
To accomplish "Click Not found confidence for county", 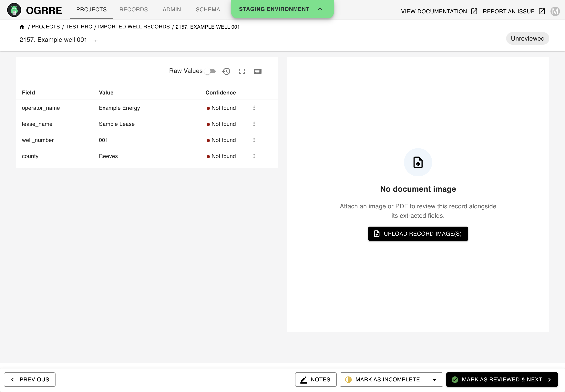I will click(221, 156).
